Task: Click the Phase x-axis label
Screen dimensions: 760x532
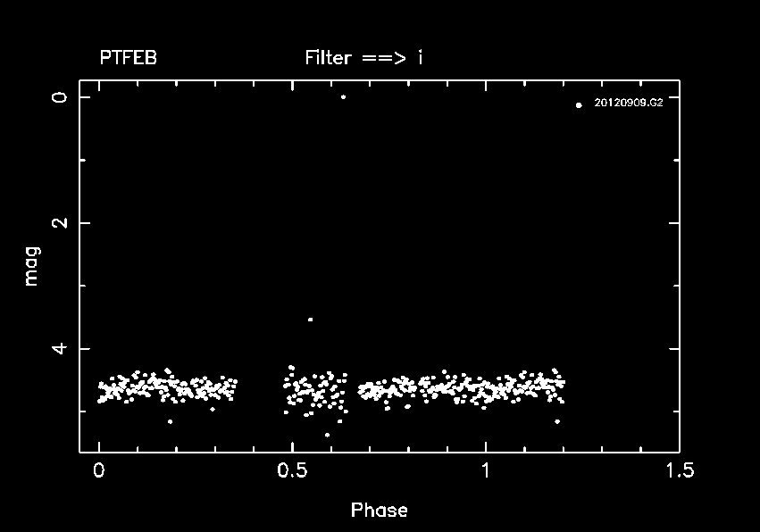Action: point(379,511)
